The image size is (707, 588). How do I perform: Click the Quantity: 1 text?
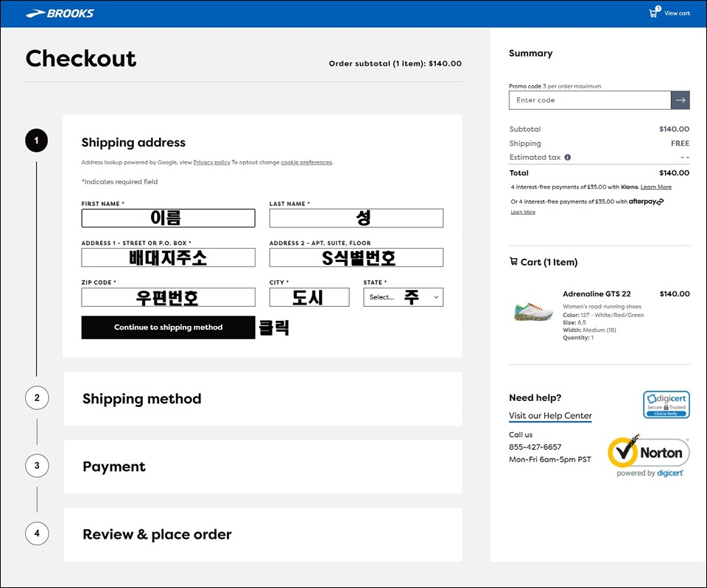(578, 338)
